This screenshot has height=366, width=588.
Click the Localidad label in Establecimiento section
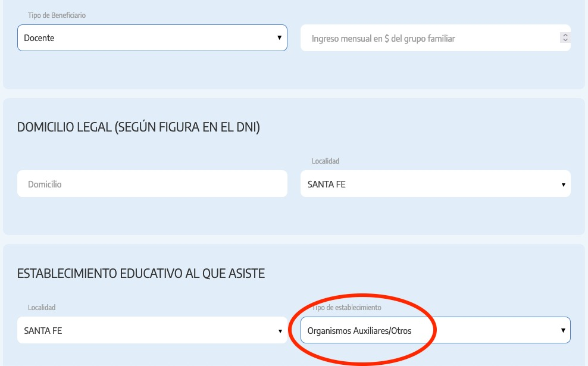point(41,307)
